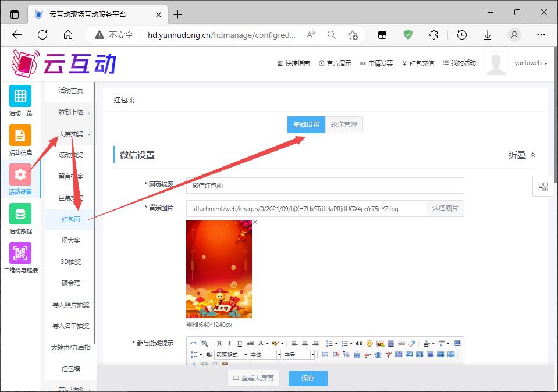Open the 红包充值 link

[x=418, y=63]
